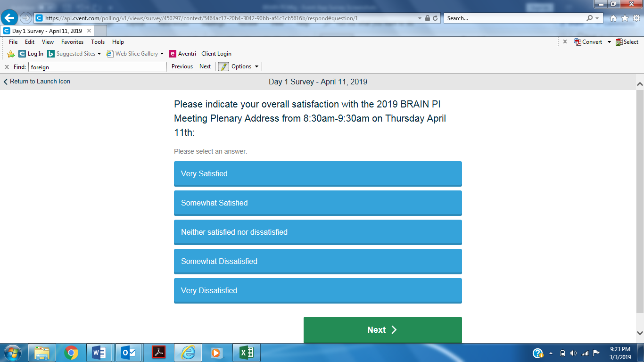Open the Tools gear icon
This screenshot has height=362, width=644.
pos(636,18)
